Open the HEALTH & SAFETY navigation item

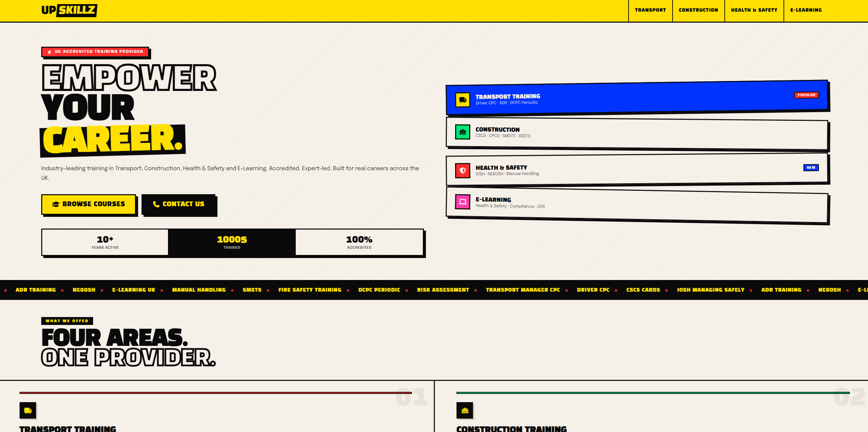coord(754,10)
